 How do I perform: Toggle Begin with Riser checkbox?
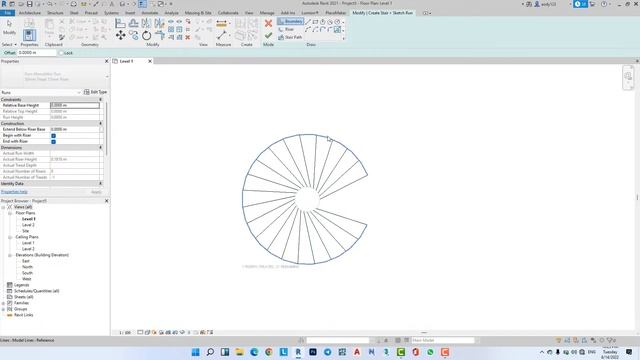(x=53, y=136)
